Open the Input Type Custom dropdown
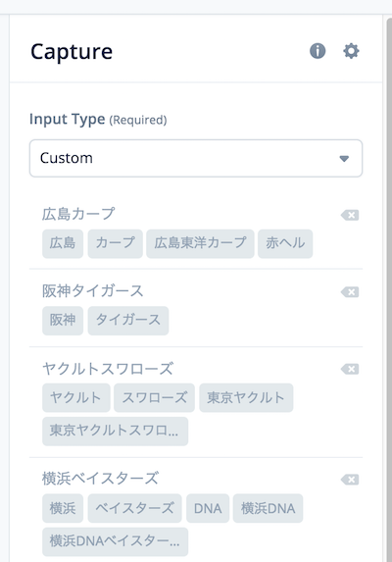Viewport: 392px width, 562px height. click(196, 158)
